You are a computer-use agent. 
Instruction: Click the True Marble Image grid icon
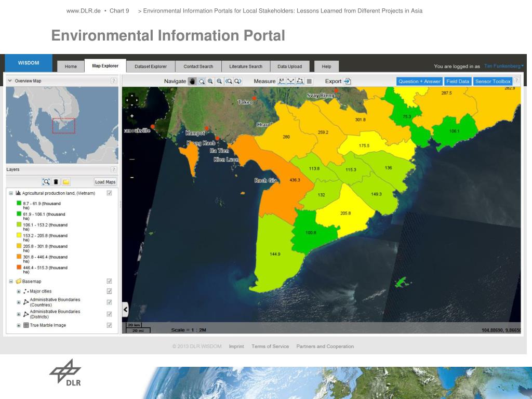tap(26, 325)
